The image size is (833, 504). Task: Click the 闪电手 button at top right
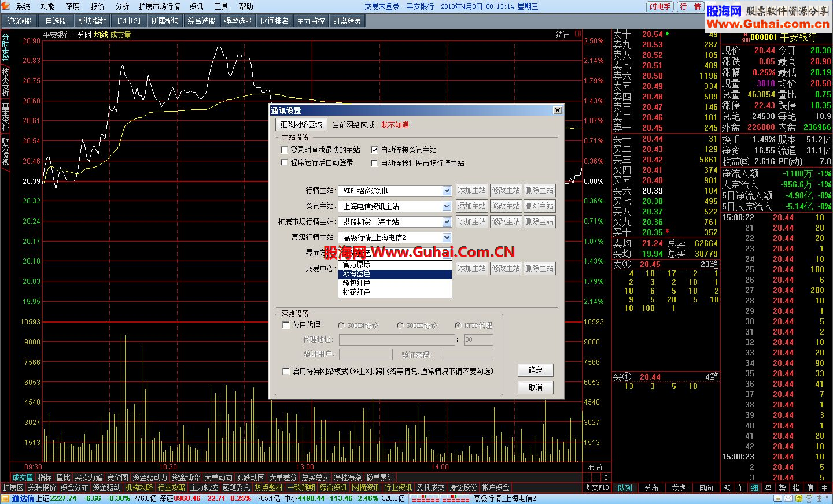tap(660, 6)
